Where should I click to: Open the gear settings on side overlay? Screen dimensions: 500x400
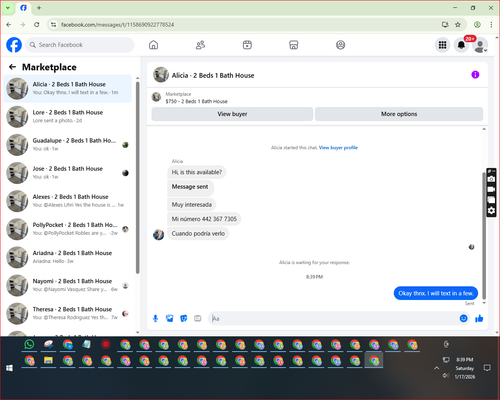(x=491, y=211)
